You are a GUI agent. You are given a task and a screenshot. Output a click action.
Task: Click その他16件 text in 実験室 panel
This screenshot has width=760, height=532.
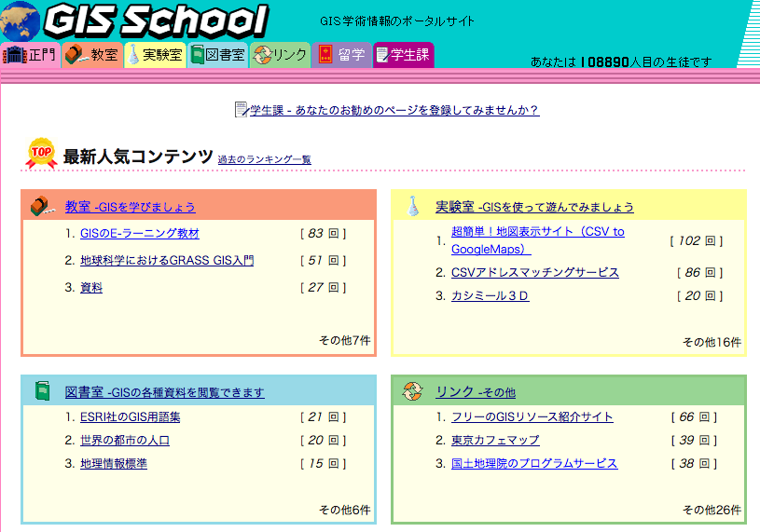click(712, 342)
